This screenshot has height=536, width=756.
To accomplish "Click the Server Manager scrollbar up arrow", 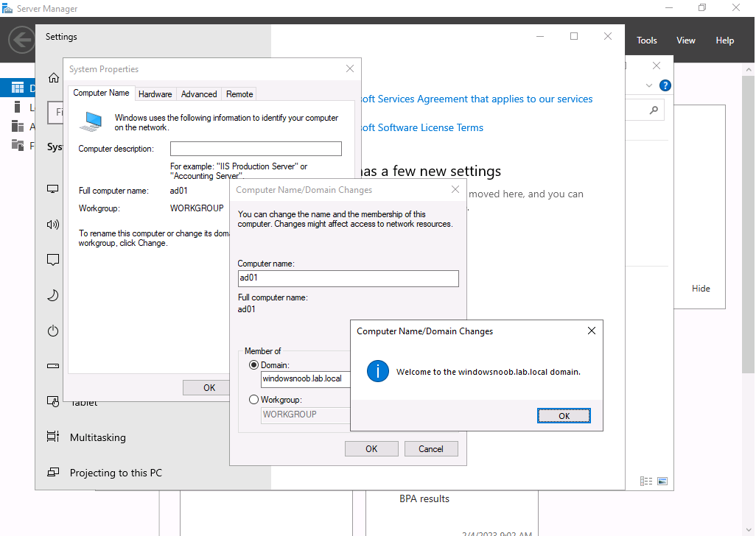I will 749,69.
